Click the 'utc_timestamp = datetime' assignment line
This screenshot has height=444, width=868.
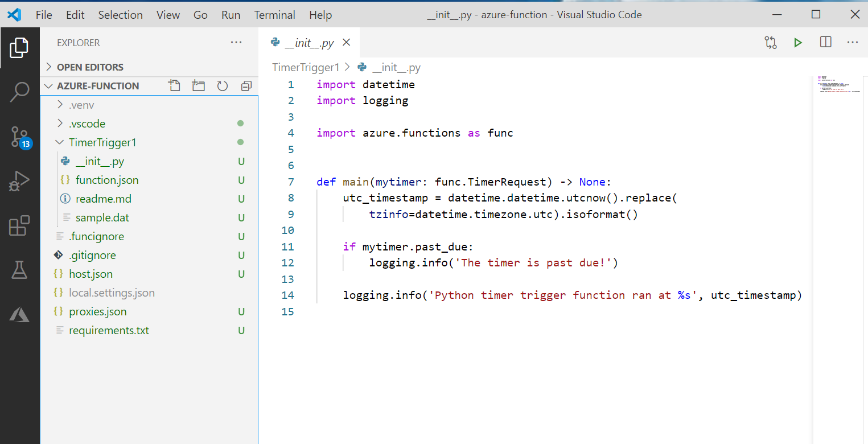click(x=509, y=198)
